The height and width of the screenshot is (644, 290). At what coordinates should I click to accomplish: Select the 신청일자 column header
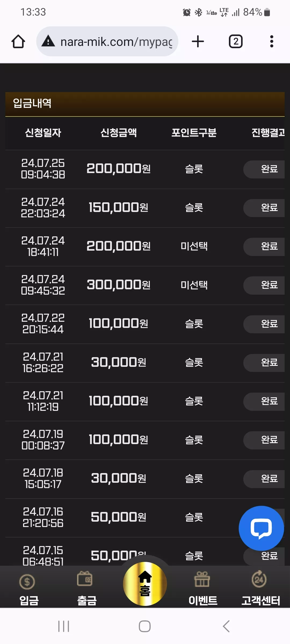point(43,133)
